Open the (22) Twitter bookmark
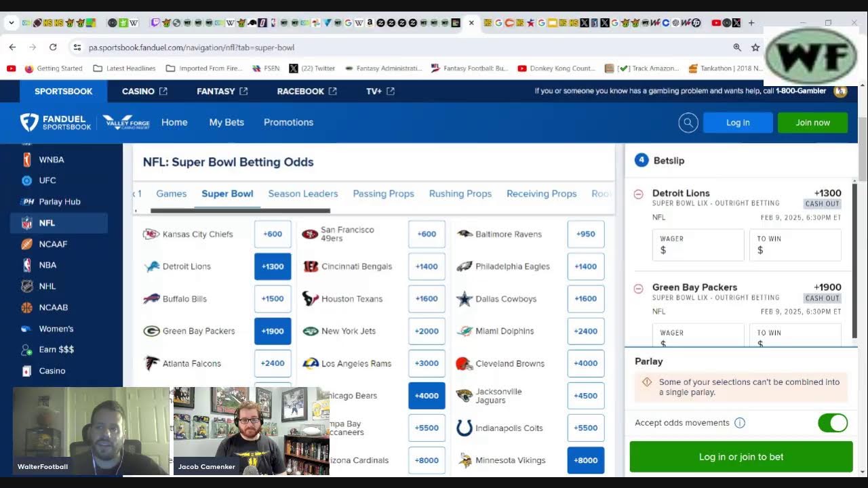 pos(312,68)
